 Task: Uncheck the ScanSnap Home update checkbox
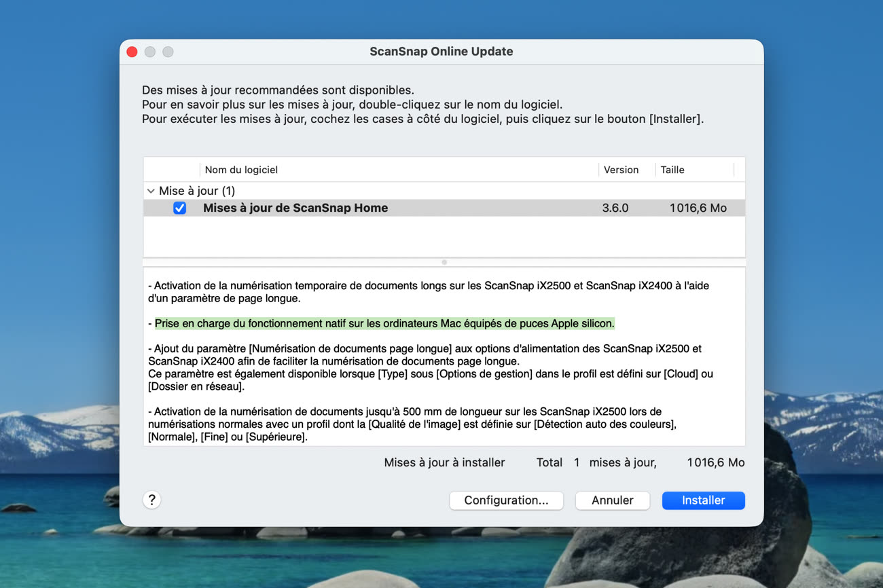click(179, 208)
